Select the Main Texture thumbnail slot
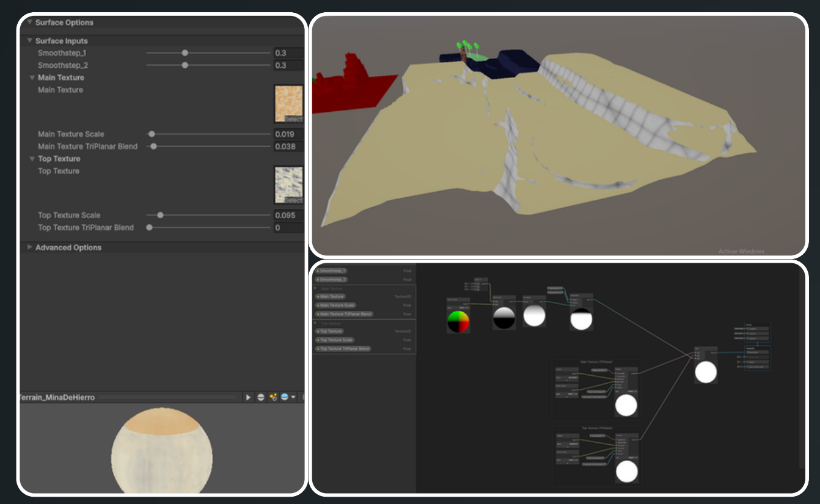 [288, 104]
